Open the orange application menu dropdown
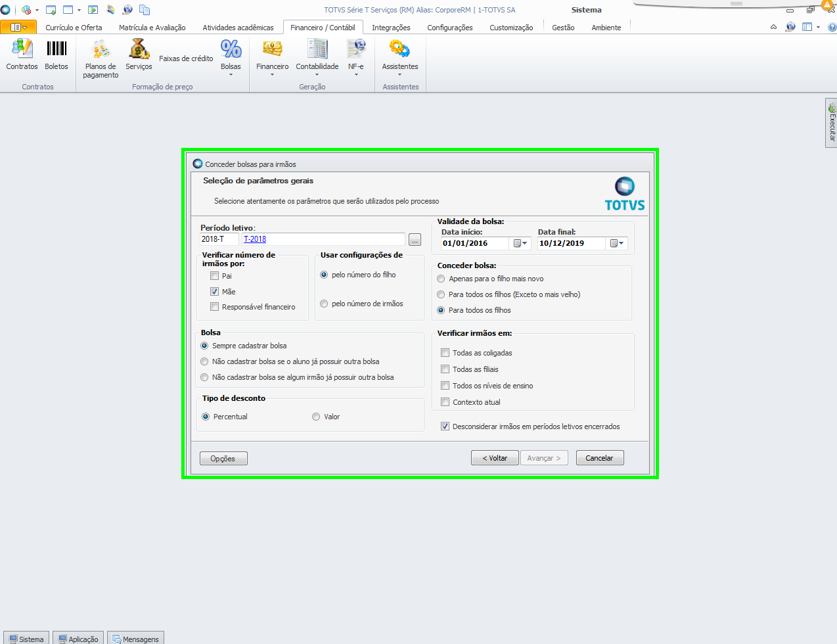The image size is (837, 644). [x=18, y=27]
